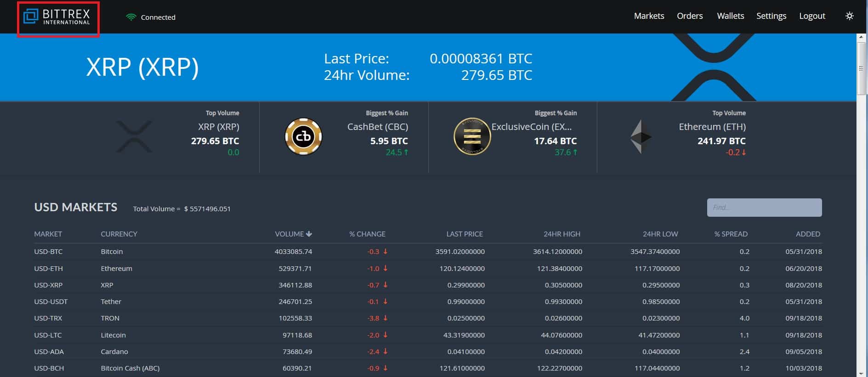Screen dimensions: 868x377
Task: Click the XRP logo in Top Volume card
Action: pos(134,136)
